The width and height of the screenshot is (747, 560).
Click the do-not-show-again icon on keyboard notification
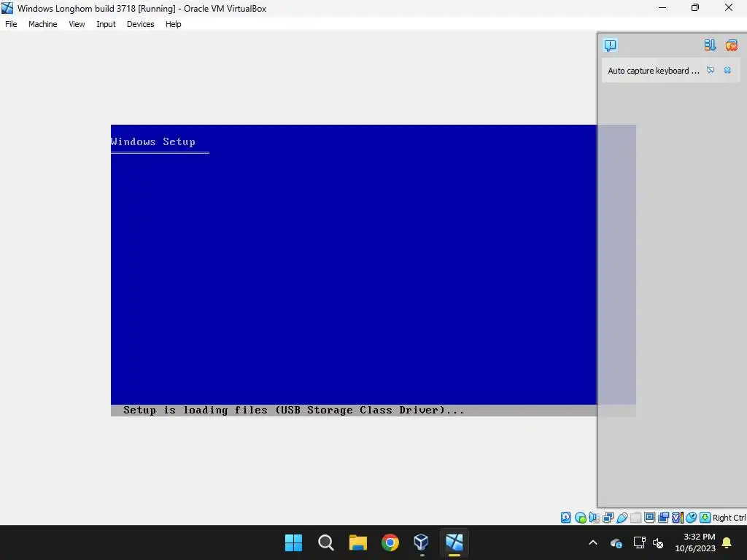pyautogui.click(x=711, y=70)
